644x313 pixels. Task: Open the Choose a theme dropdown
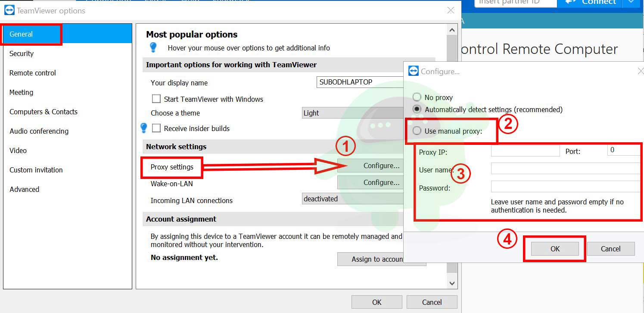click(x=353, y=113)
